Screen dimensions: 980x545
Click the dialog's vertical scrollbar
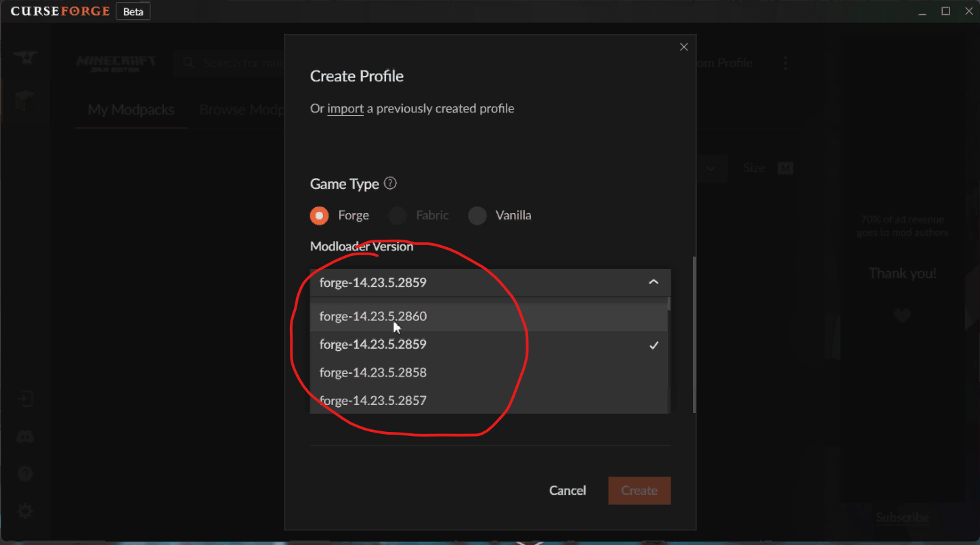coord(694,334)
